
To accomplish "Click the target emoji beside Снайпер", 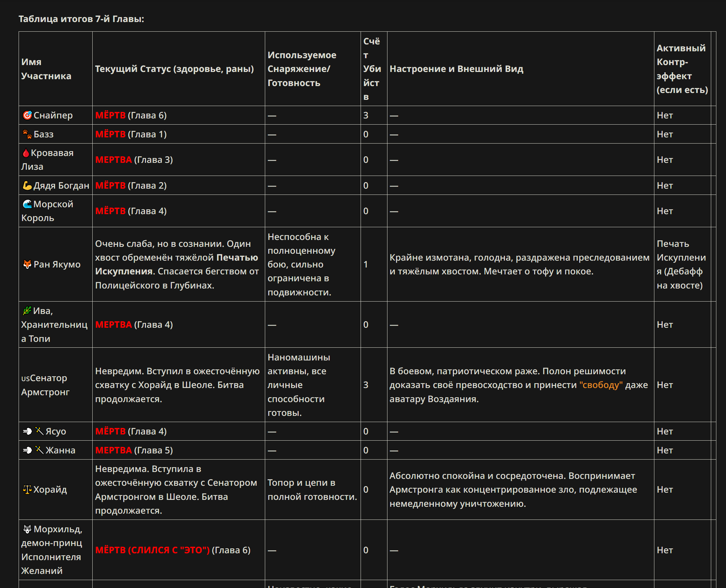I will tap(27, 115).
